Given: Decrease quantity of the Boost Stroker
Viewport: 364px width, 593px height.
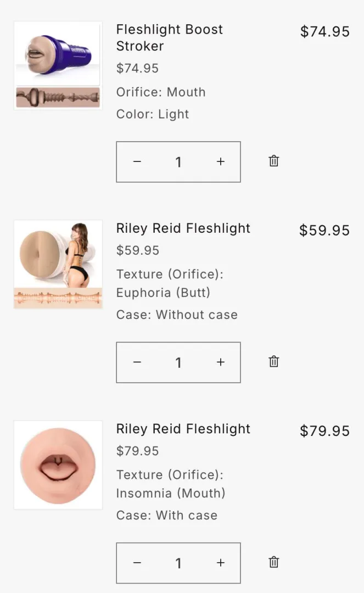Looking at the screenshot, I should coord(137,161).
